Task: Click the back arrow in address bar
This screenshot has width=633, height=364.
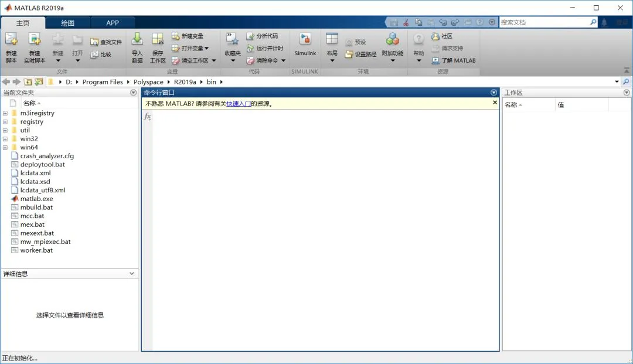Action: [6, 81]
